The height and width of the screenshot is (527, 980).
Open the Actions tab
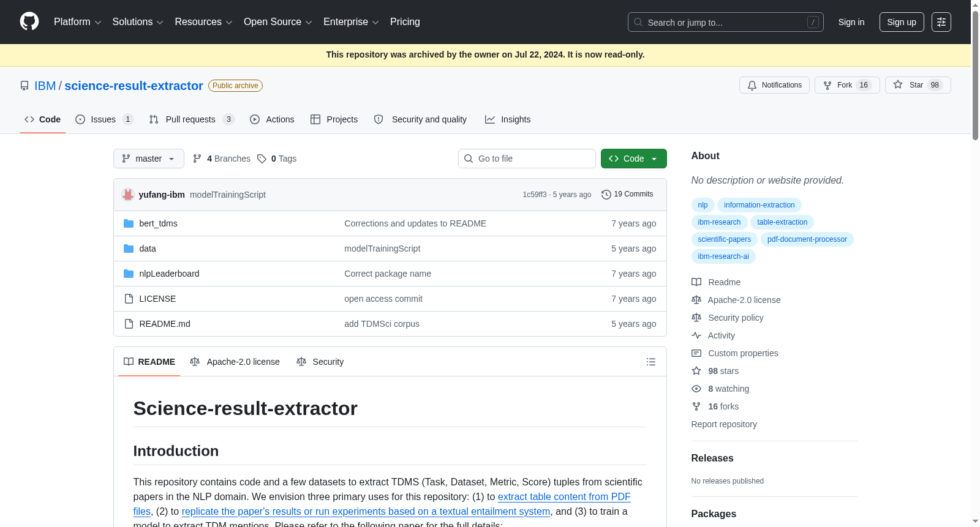(x=272, y=119)
